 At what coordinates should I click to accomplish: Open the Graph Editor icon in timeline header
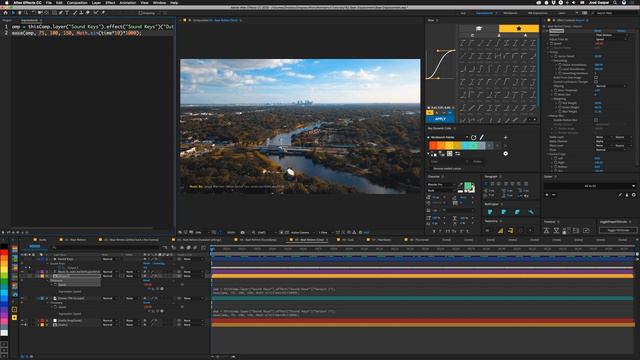coord(203,247)
